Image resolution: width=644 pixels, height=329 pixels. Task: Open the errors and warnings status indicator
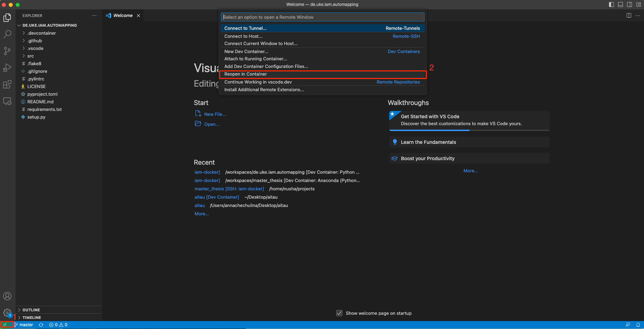(58, 325)
